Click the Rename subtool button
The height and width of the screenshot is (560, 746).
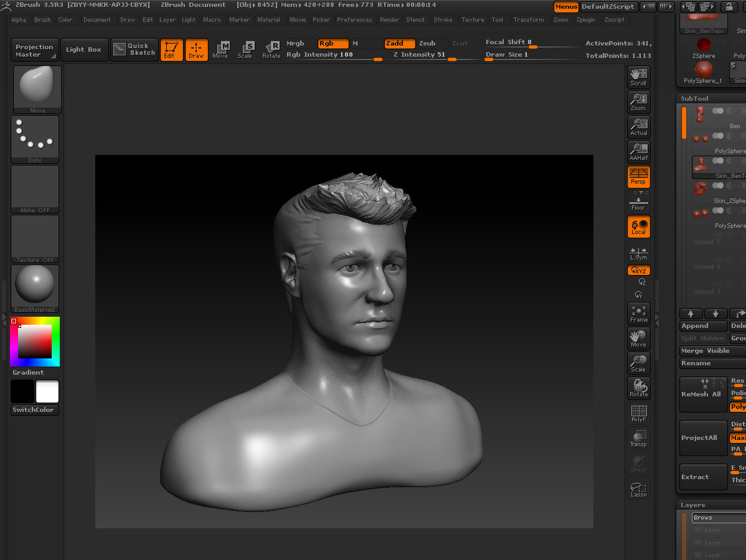pos(713,363)
